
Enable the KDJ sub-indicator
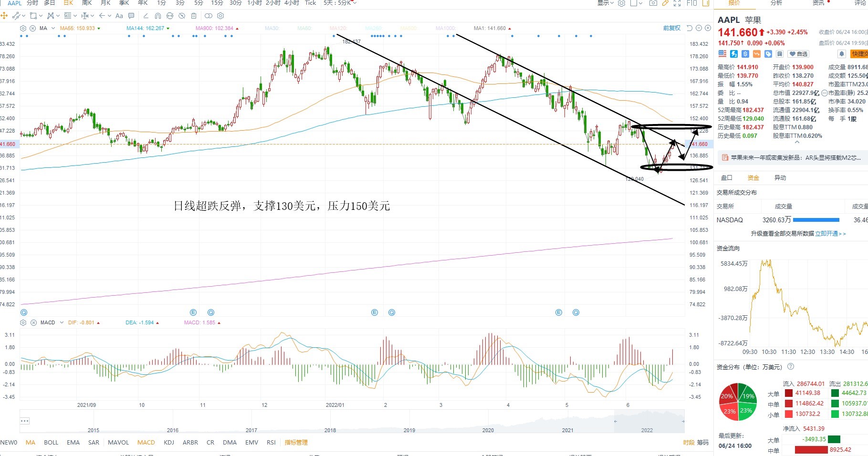pos(169,442)
